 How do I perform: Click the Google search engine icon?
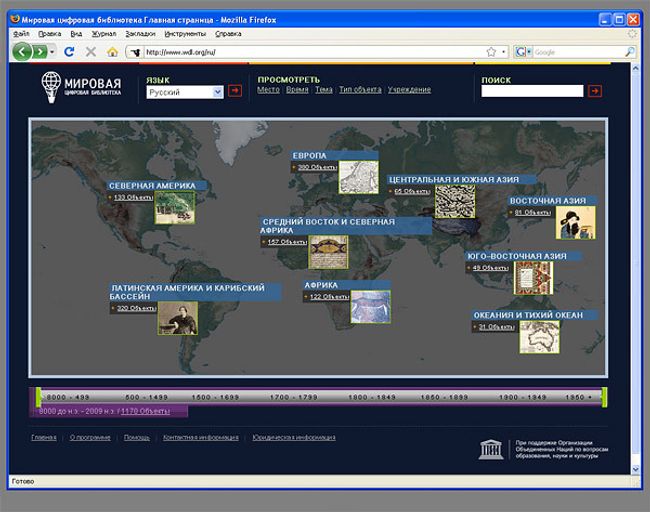[x=520, y=52]
